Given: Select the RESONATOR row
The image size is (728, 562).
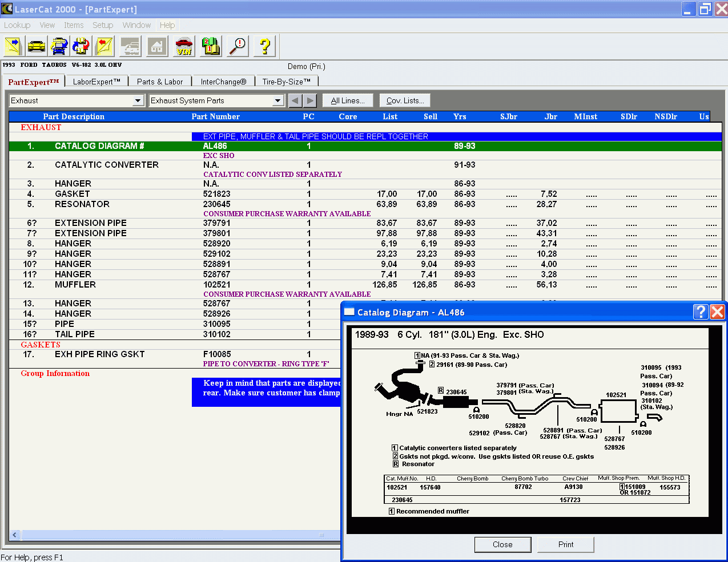Looking at the screenshot, I should (365, 204).
